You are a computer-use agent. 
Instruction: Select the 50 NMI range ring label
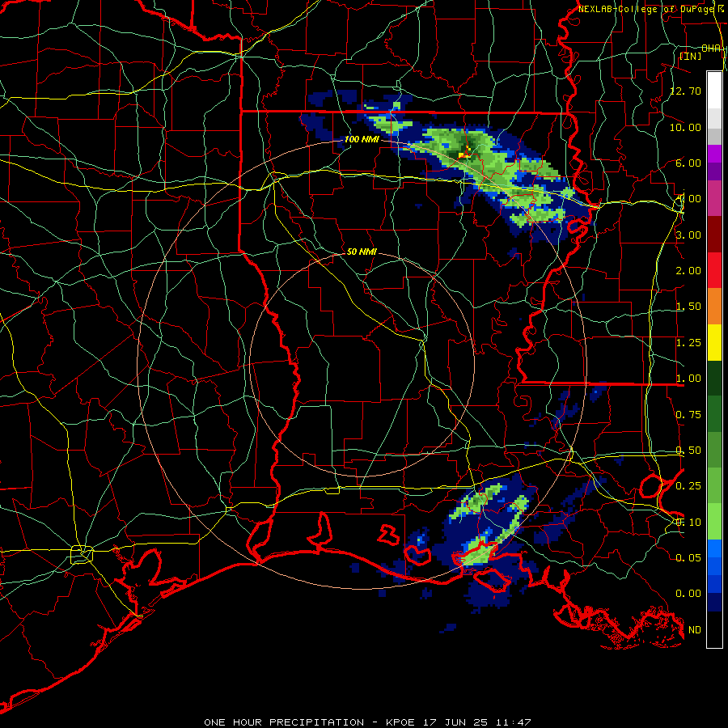click(362, 252)
